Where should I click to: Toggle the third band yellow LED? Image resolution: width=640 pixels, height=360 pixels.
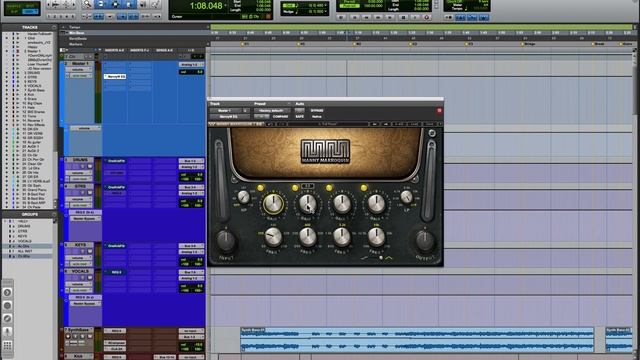(x=329, y=188)
